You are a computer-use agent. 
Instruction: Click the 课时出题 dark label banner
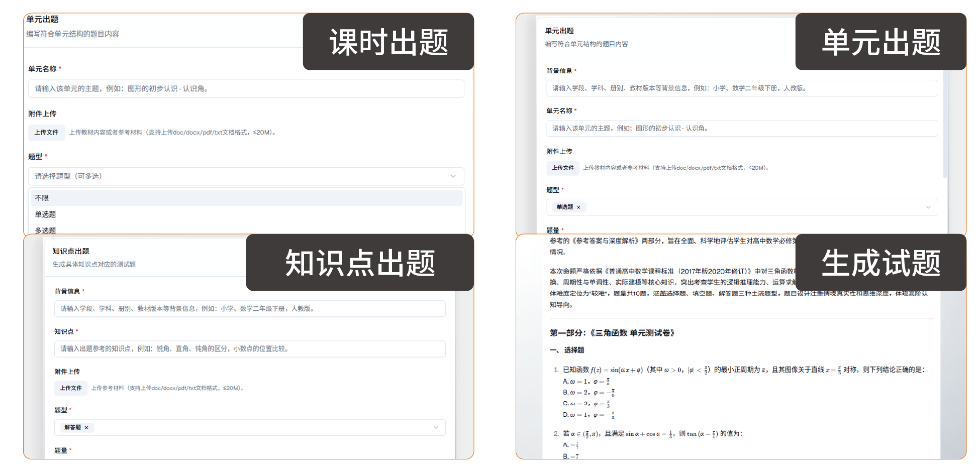(x=388, y=42)
